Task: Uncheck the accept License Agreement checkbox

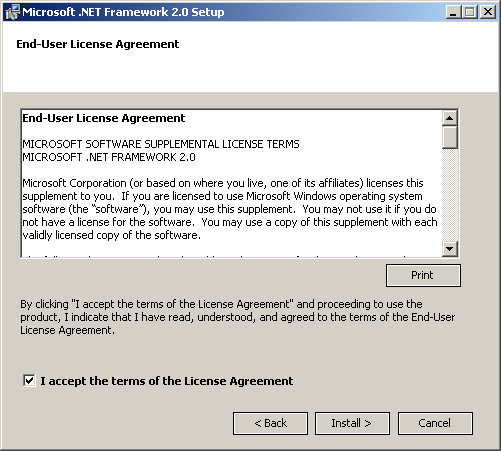Action: 29,380
